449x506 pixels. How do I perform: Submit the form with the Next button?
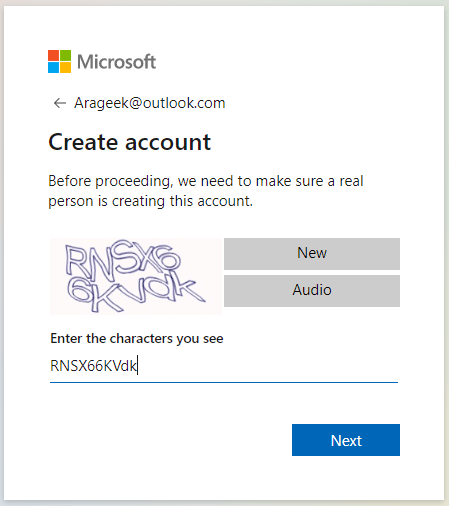click(x=346, y=440)
